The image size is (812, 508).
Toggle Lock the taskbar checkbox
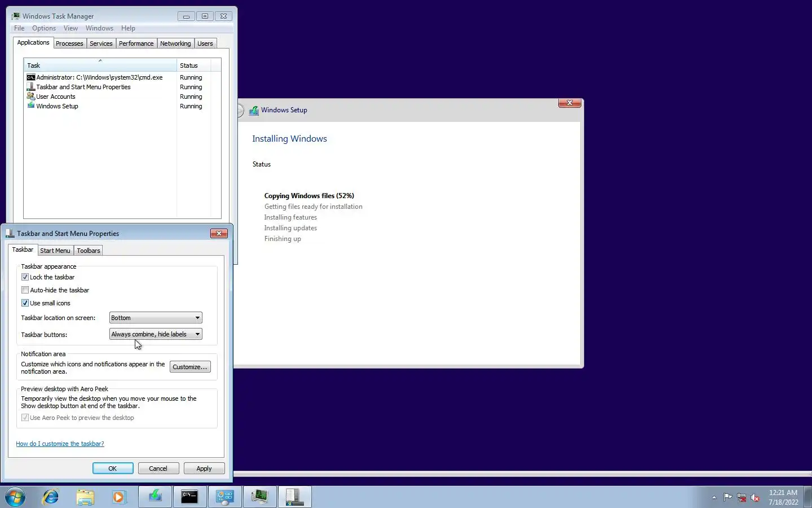(x=25, y=277)
